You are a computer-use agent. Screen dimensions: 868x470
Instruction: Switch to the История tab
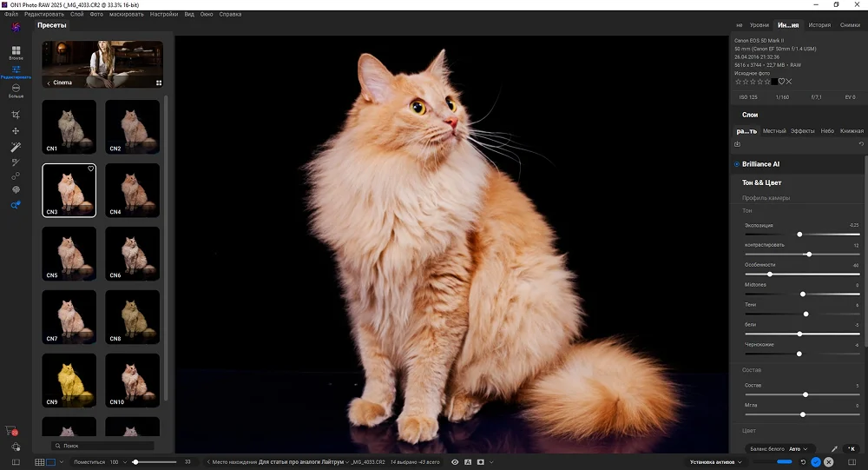click(x=819, y=25)
